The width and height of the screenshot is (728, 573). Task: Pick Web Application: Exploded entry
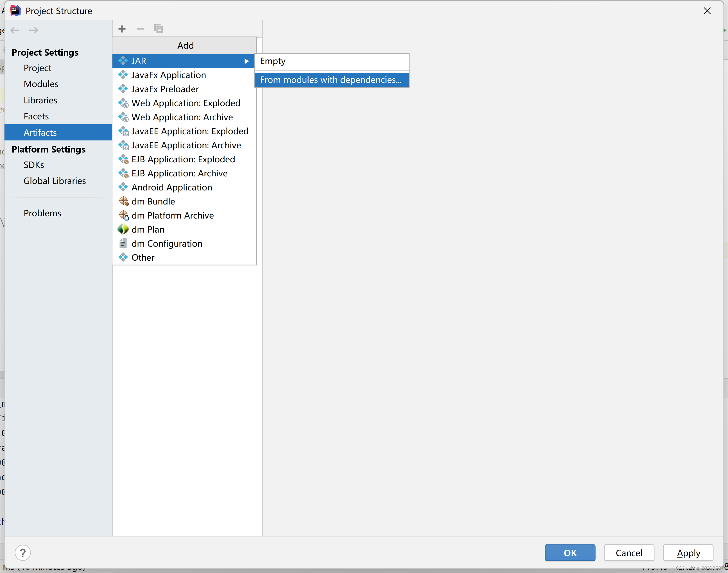pyautogui.click(x=186, y=103)
